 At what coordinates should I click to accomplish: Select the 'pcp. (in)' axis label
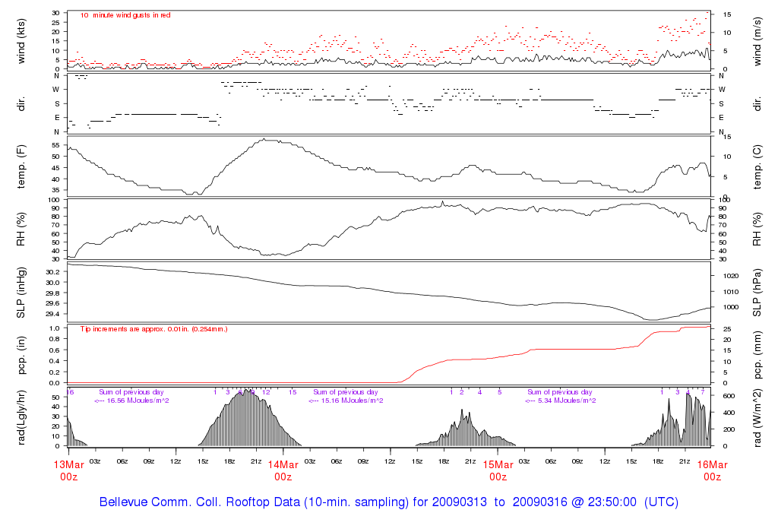(21, 356)
